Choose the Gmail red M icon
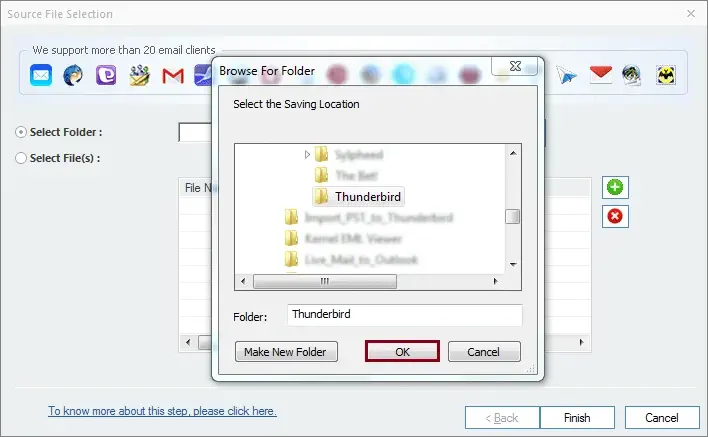This screenshot has width=708, height=437. [x=173, y=76]
